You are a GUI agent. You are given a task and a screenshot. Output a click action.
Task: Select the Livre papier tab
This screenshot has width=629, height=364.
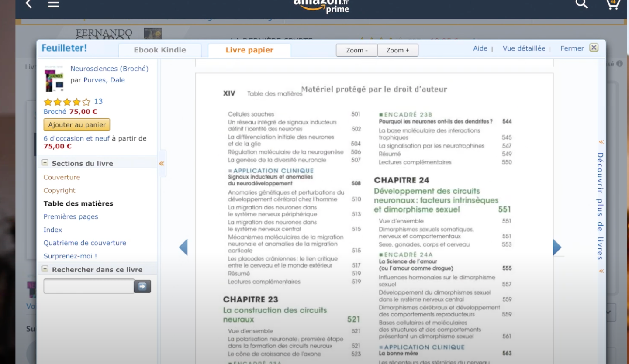(249, 50)
